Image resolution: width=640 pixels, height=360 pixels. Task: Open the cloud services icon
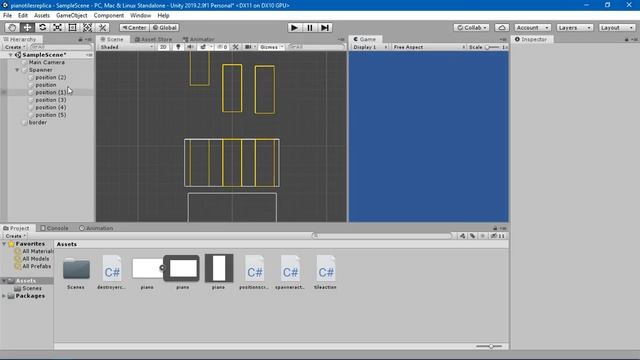502,27
